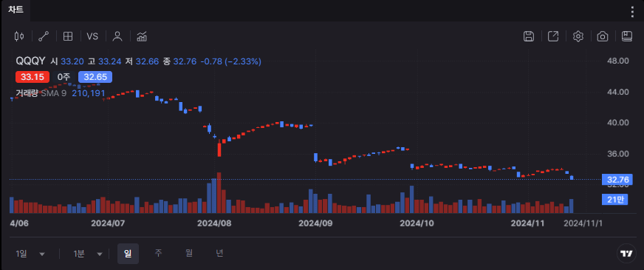Switch to the 월 monthly timeframe
Image resolution: width=644 pixels, height=270 pixels.
point(189,254)
